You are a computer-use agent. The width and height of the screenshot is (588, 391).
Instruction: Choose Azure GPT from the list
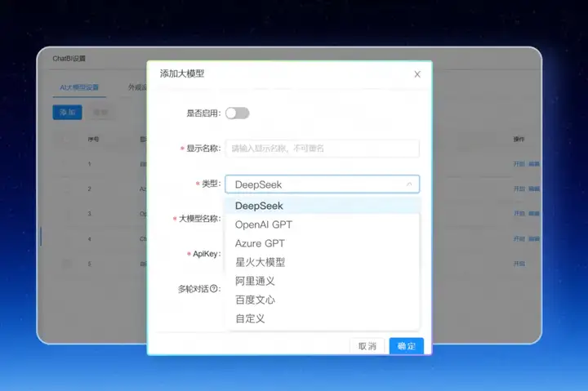click(322, 243)
